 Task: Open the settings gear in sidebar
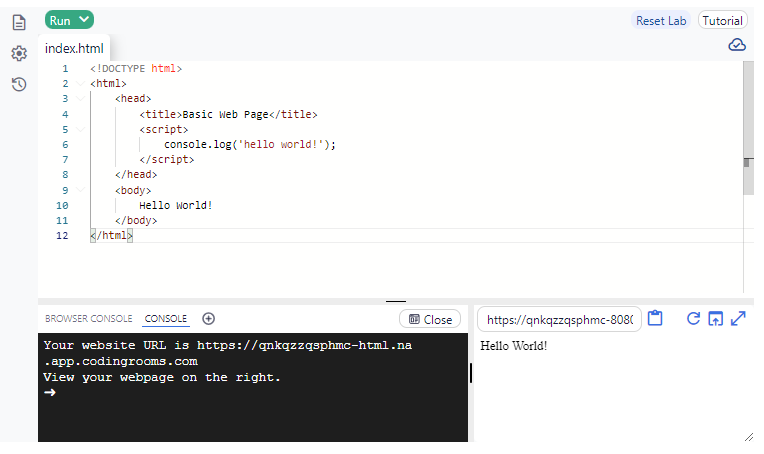click(18, 53)
